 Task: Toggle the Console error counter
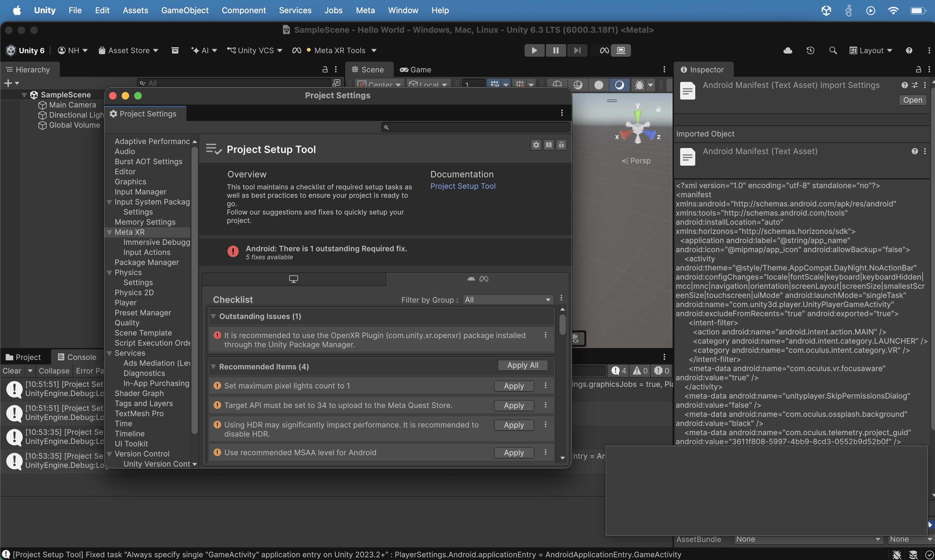[662, 371]
